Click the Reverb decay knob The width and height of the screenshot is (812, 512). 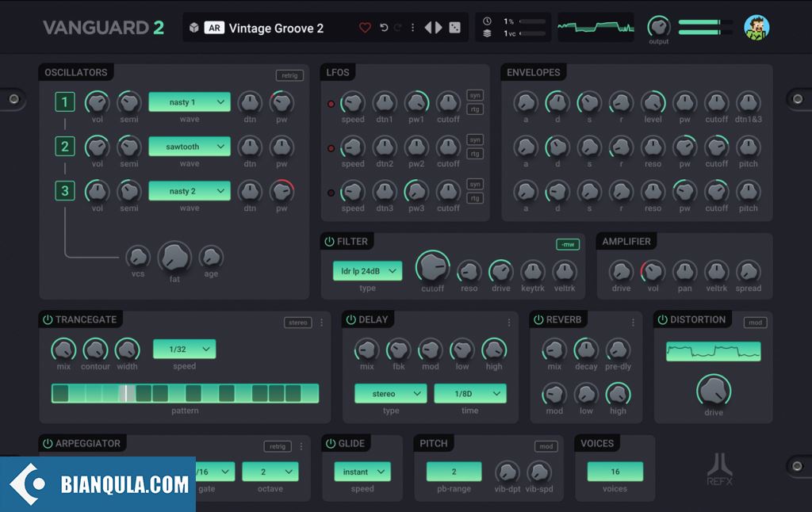(x=586, y=350)
